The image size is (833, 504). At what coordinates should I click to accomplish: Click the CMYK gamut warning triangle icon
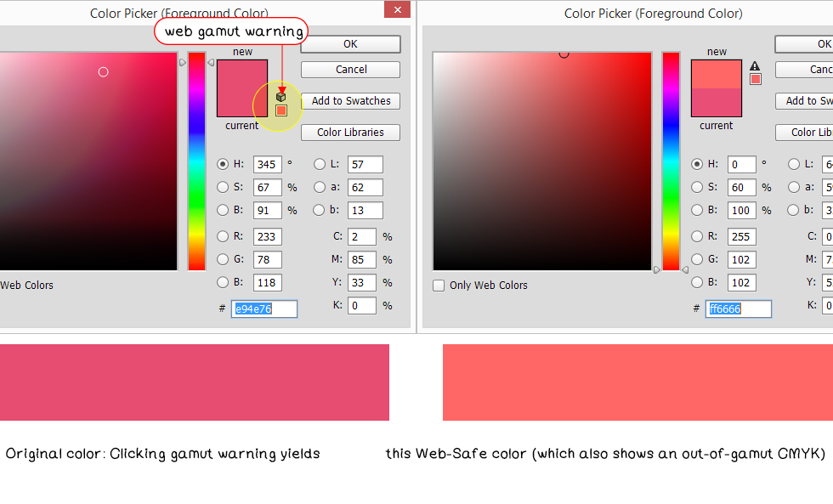pyautogui.click(x=755, y=65)
